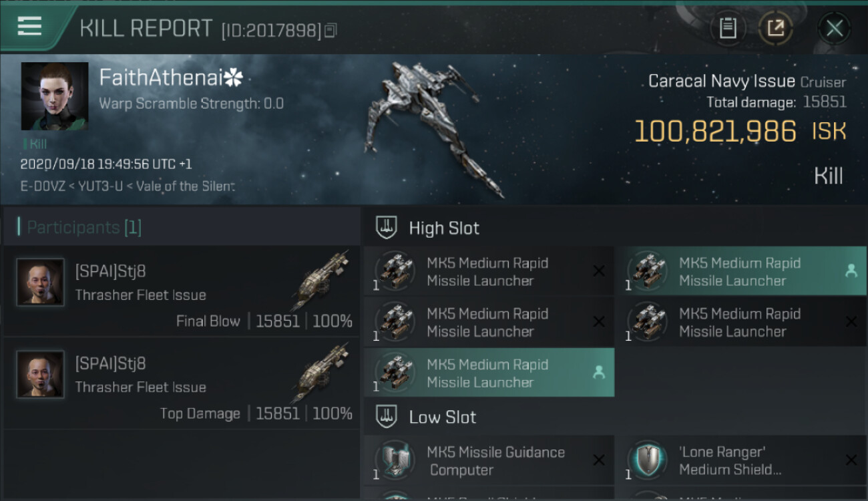Click the Caracal Navy Issue ship name

tap(721, 81)
